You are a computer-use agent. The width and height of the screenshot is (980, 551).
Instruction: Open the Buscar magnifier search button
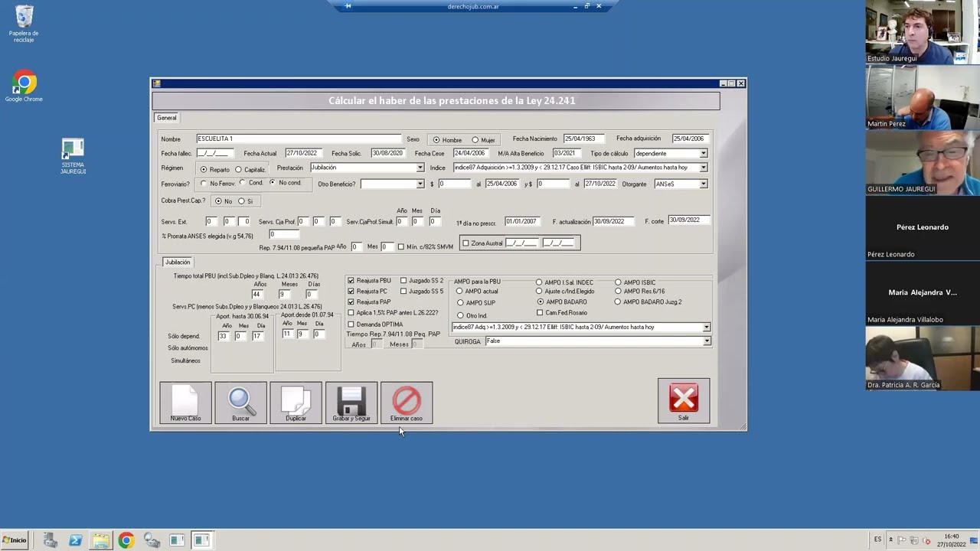click(x=240, y=403)
